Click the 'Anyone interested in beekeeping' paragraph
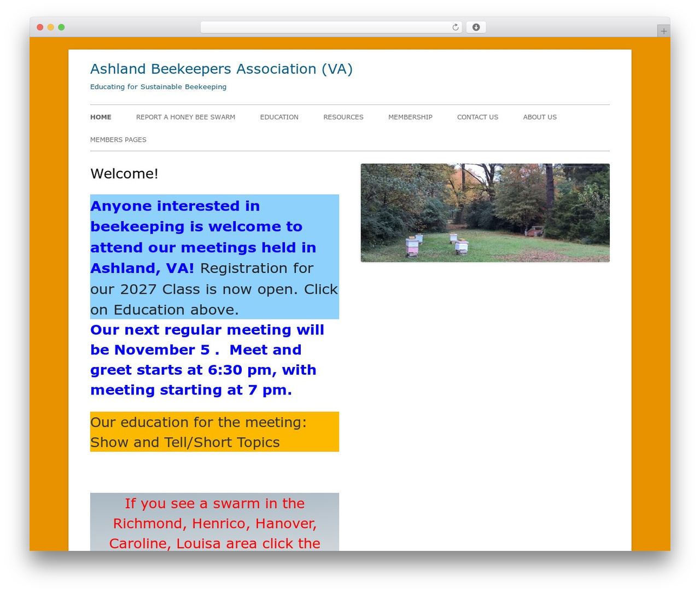700x593 pixels. [214, 257]
